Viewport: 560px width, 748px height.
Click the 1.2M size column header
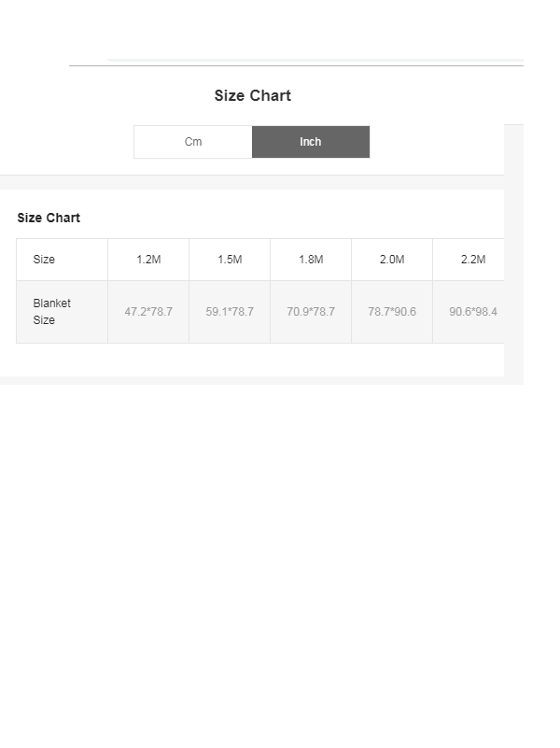click(x=148, y=260)
